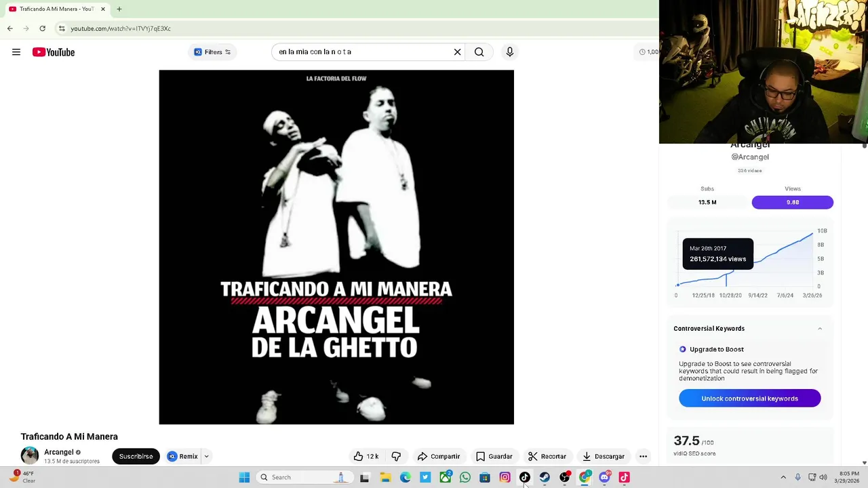
Task: Open Discord from taskbar
Action: [x=604, y=477]
